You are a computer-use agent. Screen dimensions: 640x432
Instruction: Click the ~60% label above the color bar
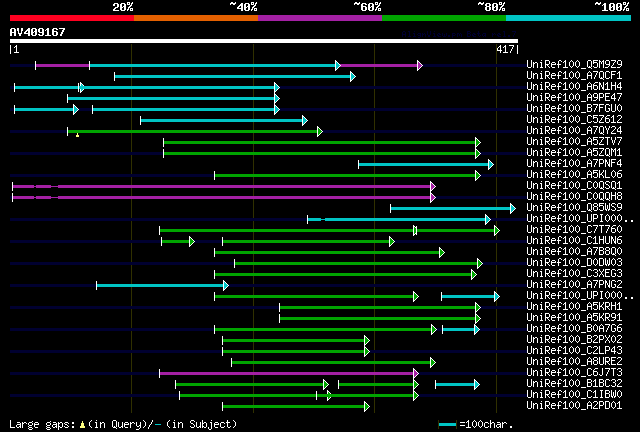tap(367, 7)
